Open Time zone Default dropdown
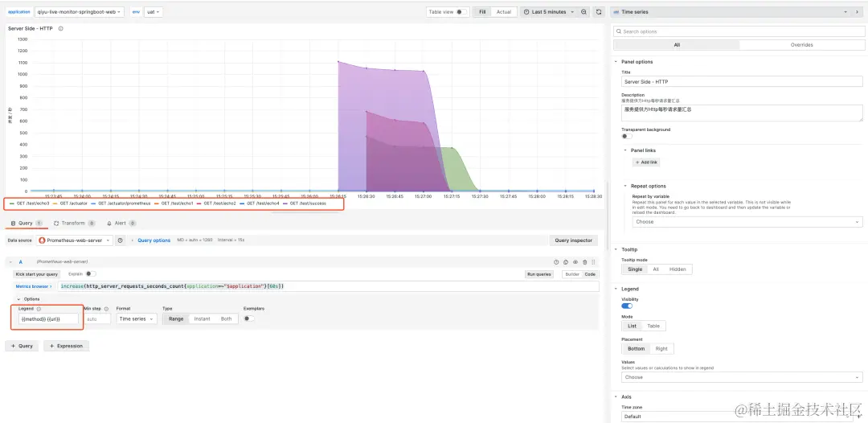The width and height of the screenshot is (868, 423). (742, 417)
